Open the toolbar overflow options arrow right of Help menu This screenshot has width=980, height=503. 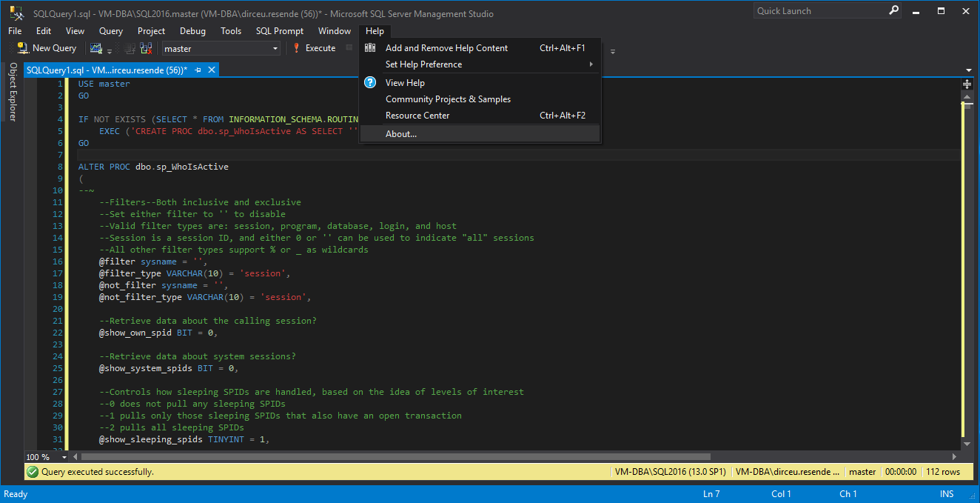point(612,51)
